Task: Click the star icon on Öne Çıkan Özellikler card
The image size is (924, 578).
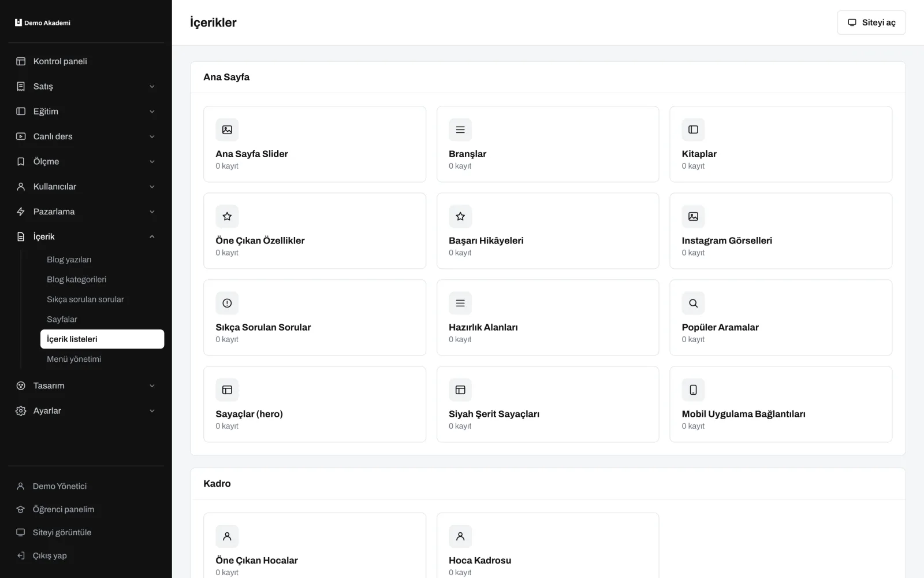Action: pyautogui.click(x=227, y=216)
